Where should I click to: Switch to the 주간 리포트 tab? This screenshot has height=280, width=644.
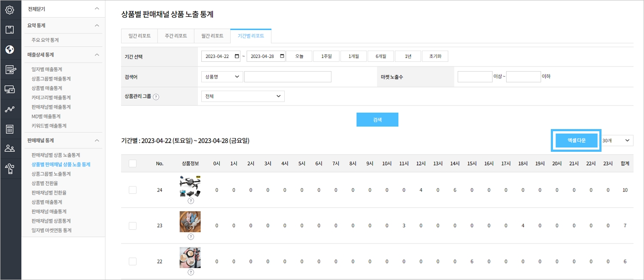pyautogui.click(x=176, y=36)
